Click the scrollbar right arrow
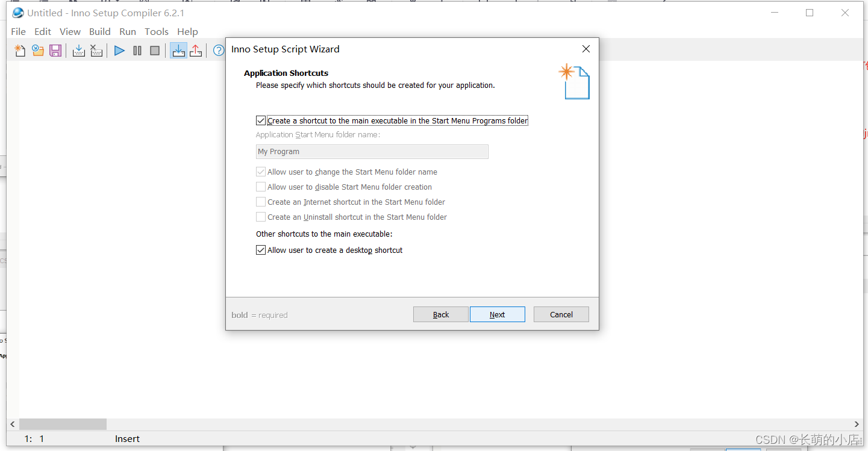The image size is (868, 451). pyautogui.click(x=857, y=424)
